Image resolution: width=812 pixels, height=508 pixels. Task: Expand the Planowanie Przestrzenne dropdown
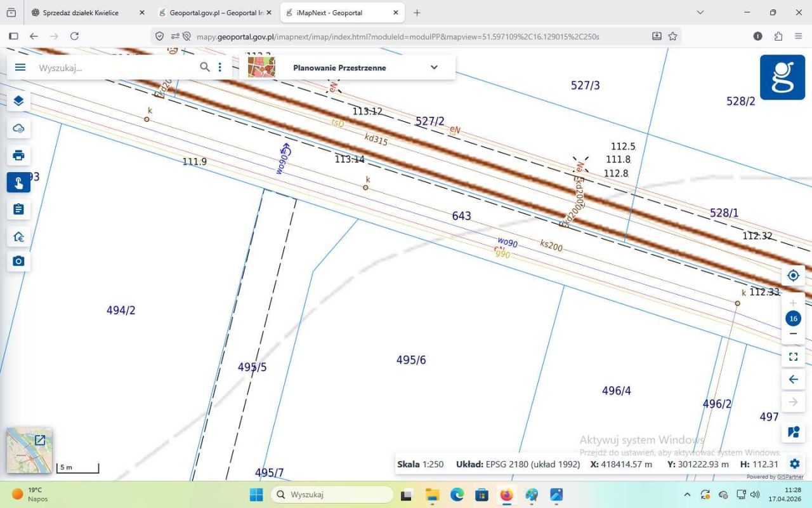tap(434, 67)
